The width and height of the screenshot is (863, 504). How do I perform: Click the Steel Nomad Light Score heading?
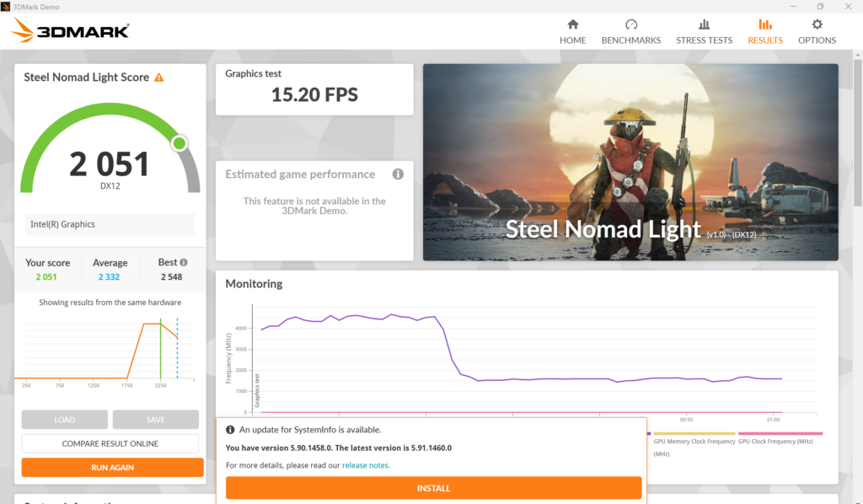(87, 78)
